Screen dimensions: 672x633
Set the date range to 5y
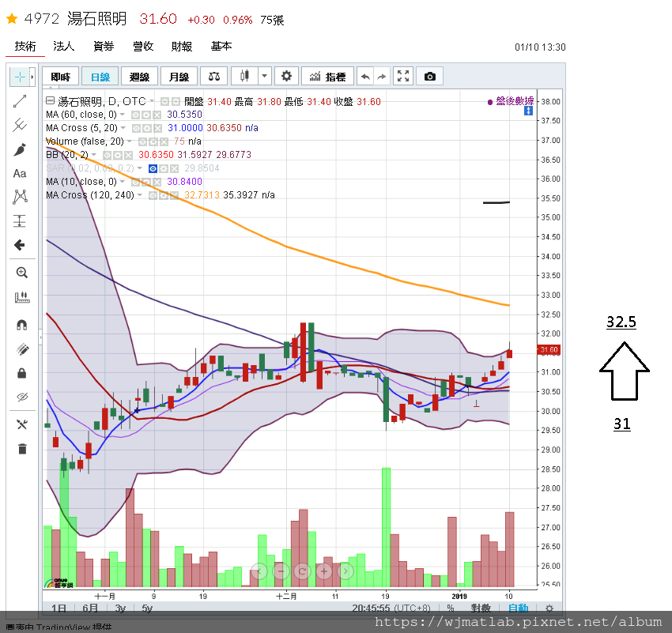147,609
